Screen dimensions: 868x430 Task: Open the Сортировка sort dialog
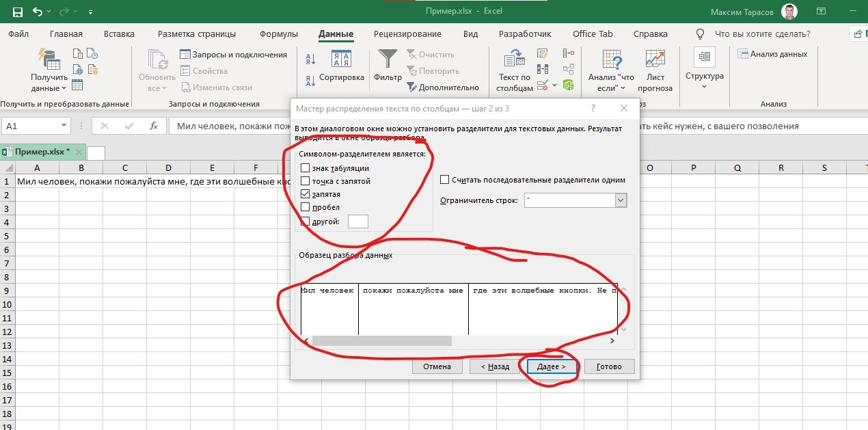[342, 67]
